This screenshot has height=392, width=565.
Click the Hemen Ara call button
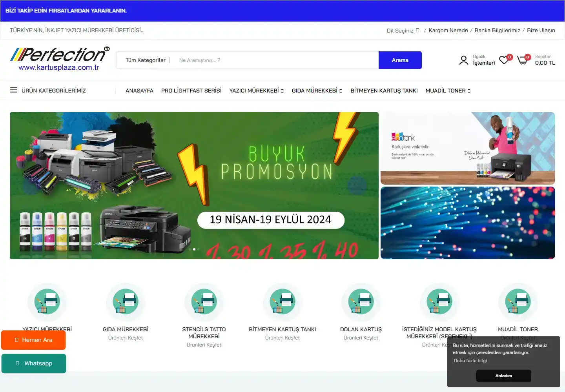(x=33, y=340)
